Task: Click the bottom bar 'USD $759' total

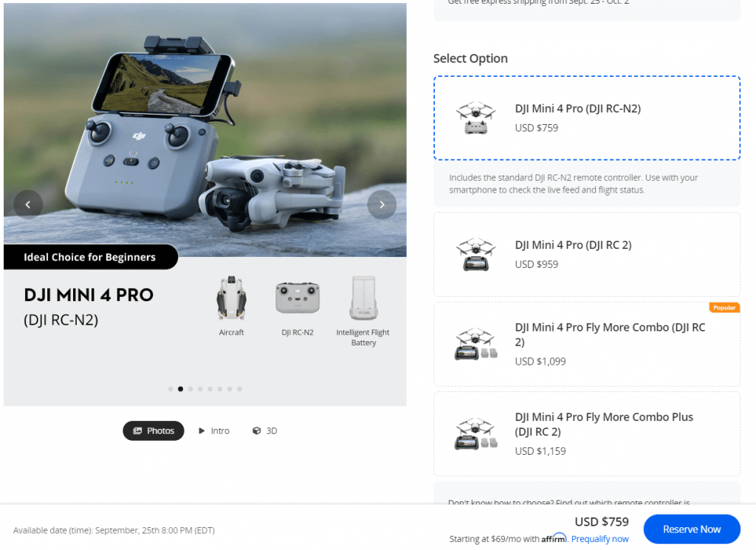Action: point(601,521)
